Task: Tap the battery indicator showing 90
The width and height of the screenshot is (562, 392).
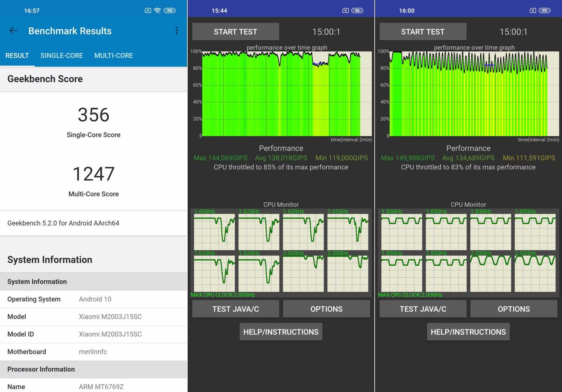Action: [169, 11]
